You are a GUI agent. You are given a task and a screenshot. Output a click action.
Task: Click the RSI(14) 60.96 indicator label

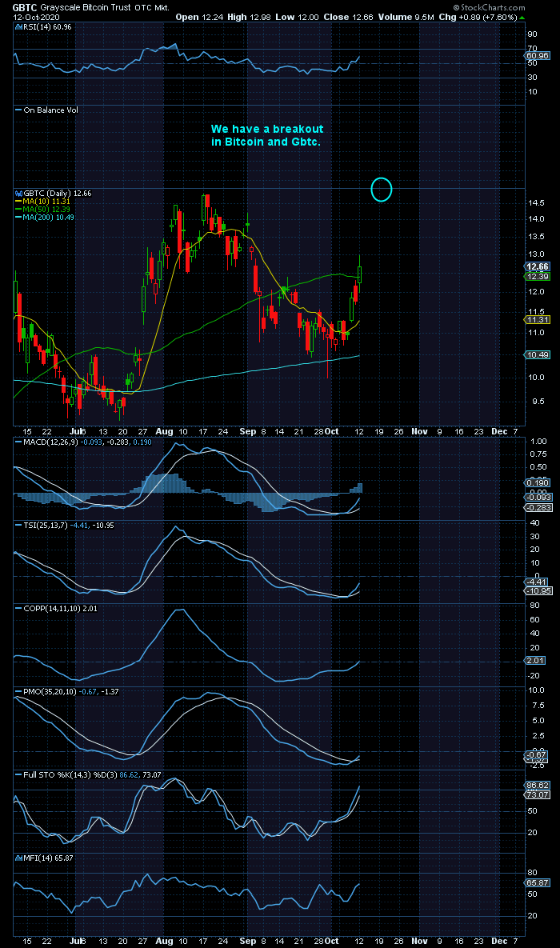[x=43, y=27]
